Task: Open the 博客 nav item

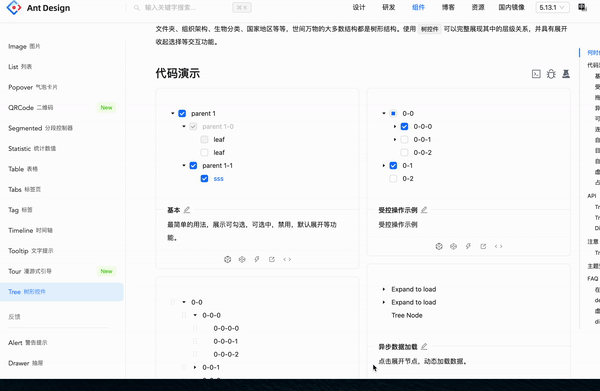Action: 448,7
